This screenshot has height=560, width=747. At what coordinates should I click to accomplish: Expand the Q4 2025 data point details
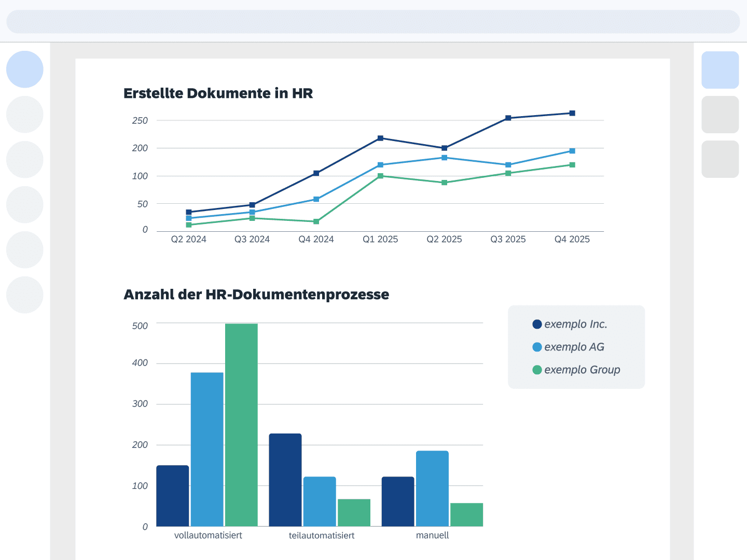click(x=572, y=112)
